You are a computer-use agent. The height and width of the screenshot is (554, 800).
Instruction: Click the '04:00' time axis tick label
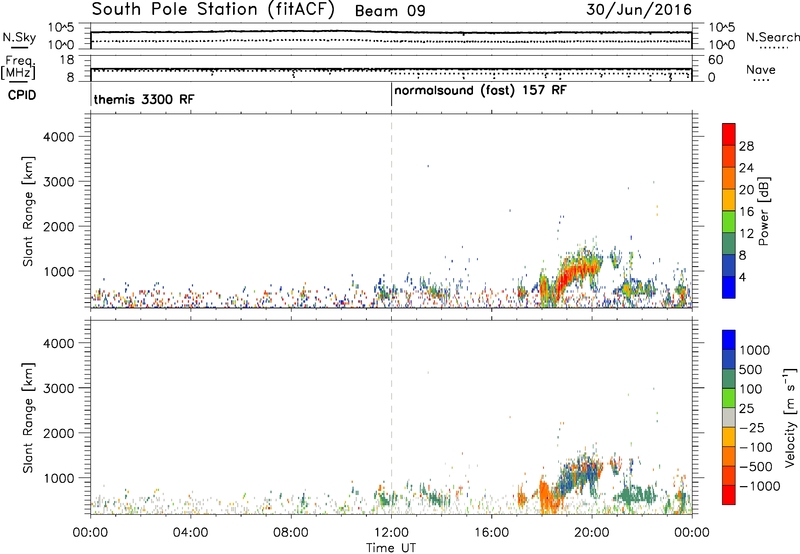coord(191,533)
